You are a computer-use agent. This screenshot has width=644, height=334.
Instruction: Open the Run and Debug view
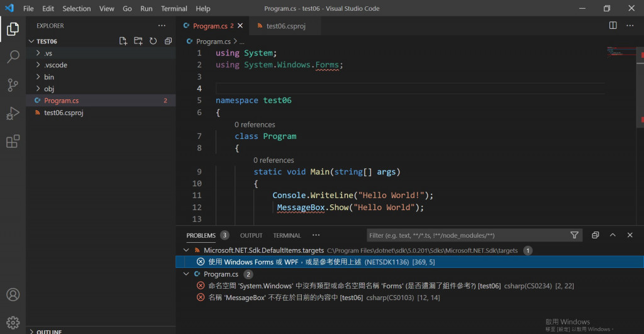tap(13, 114)
